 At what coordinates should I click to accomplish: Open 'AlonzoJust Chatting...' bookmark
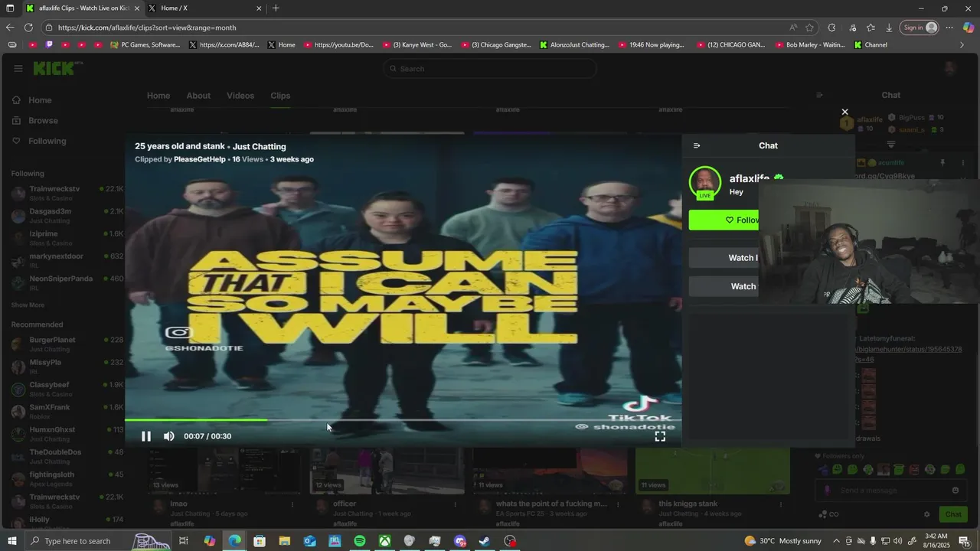click(574, 45)
